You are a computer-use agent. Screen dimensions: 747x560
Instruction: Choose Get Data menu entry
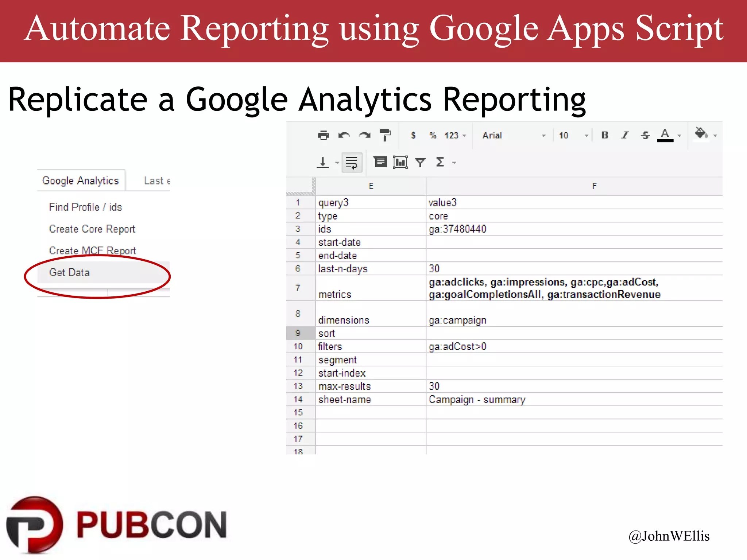(x=104, y=272)
